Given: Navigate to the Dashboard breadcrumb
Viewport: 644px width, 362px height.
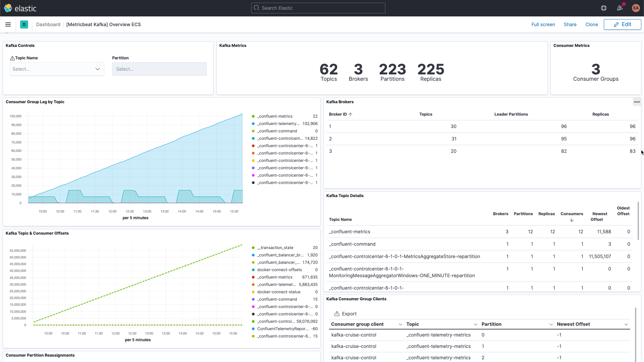Looking at the screenshot, I should [48, 24].
